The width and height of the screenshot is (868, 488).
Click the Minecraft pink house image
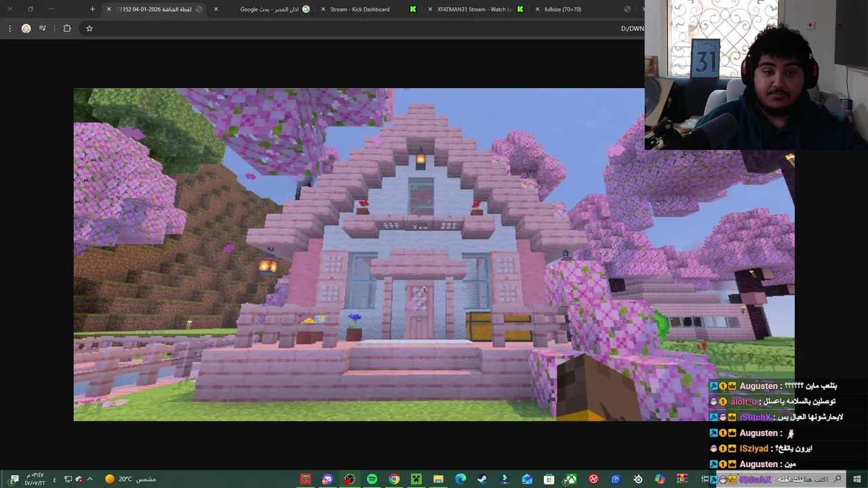click(x=434, y=254)
